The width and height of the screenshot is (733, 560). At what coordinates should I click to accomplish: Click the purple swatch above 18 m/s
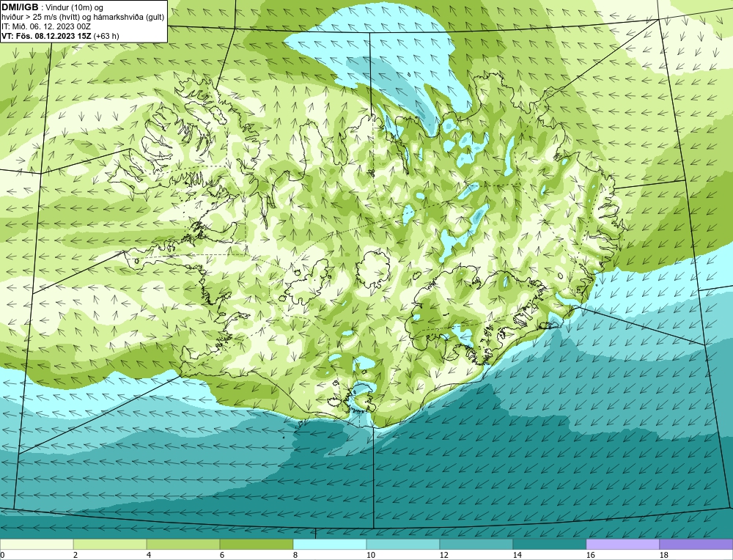click(696, 544)
